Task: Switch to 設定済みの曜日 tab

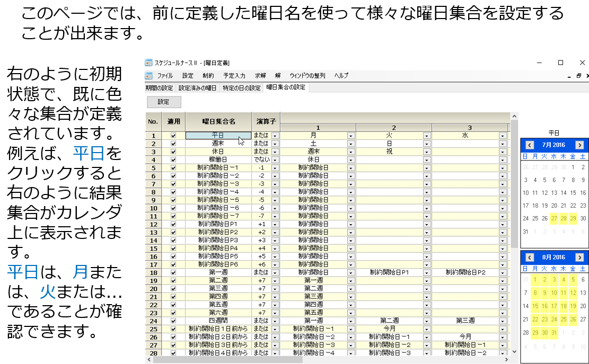Action: click(198, 88)
